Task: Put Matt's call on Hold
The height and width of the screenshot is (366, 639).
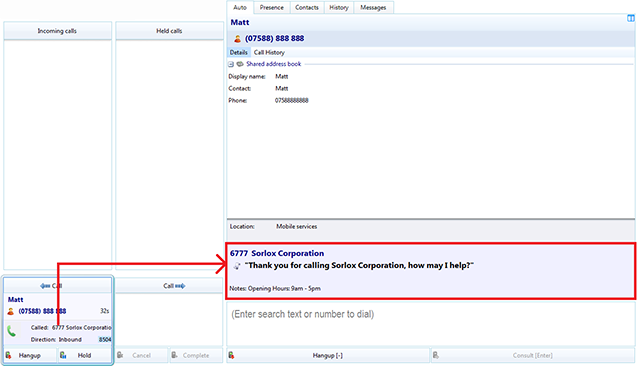Action: pyautogui.click(x=84, y=355)
